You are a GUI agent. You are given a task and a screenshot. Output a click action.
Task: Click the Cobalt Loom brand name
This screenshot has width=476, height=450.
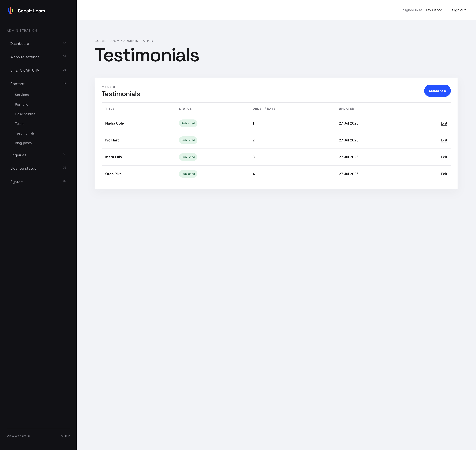click(31, 11)
